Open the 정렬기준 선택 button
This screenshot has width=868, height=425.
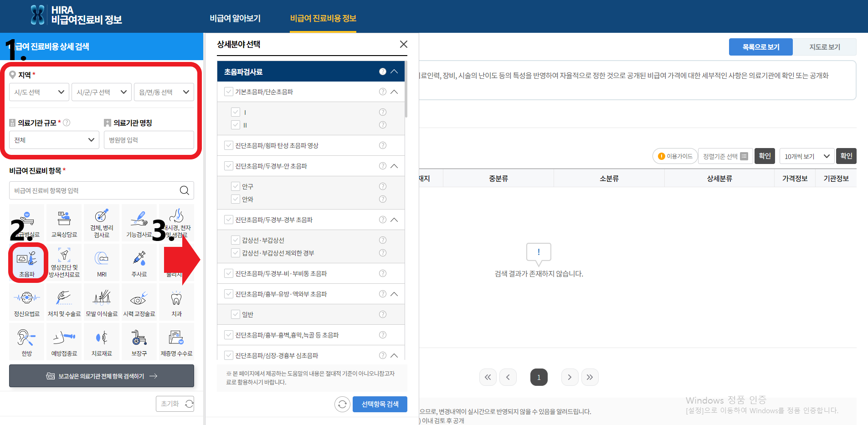(725, 156)
